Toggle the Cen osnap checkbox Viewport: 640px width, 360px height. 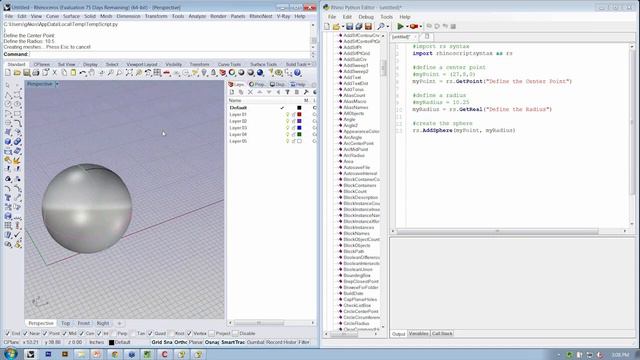(x=81, y=333)
